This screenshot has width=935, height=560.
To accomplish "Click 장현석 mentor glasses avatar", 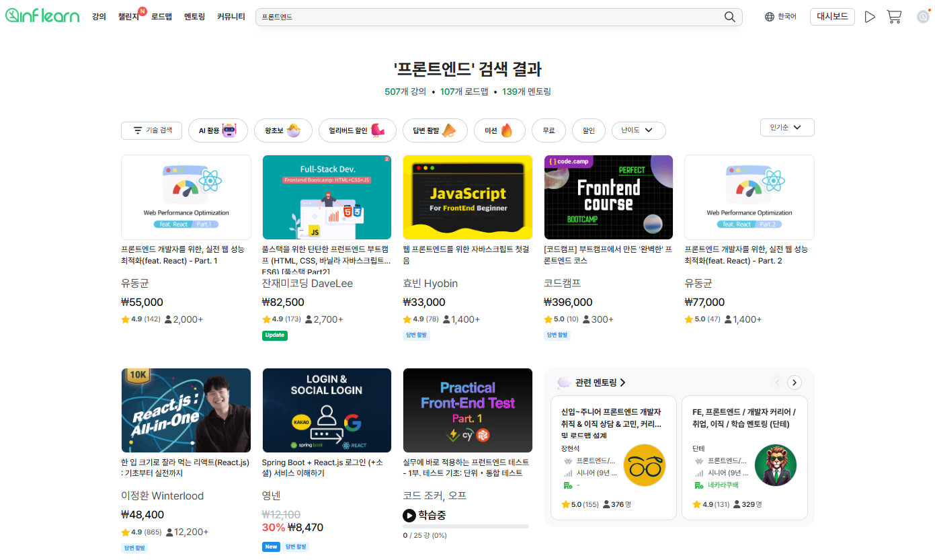I will pyautogui.click(x=645, y=465).
